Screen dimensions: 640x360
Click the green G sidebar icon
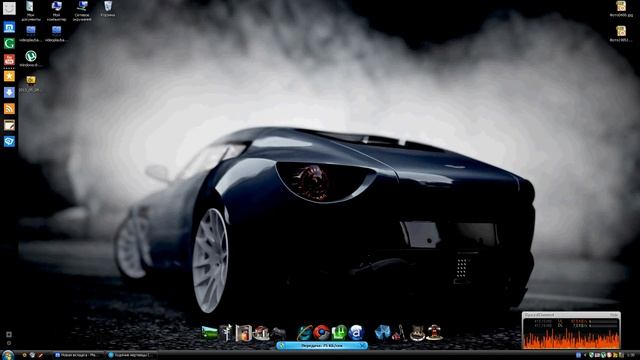tap(9, 43)
